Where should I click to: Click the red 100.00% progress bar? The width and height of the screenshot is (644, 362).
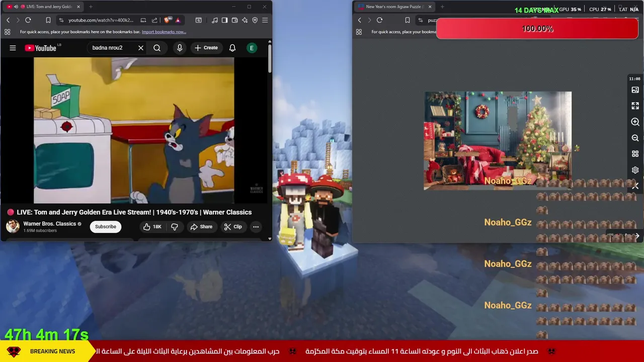coord(537,29)
